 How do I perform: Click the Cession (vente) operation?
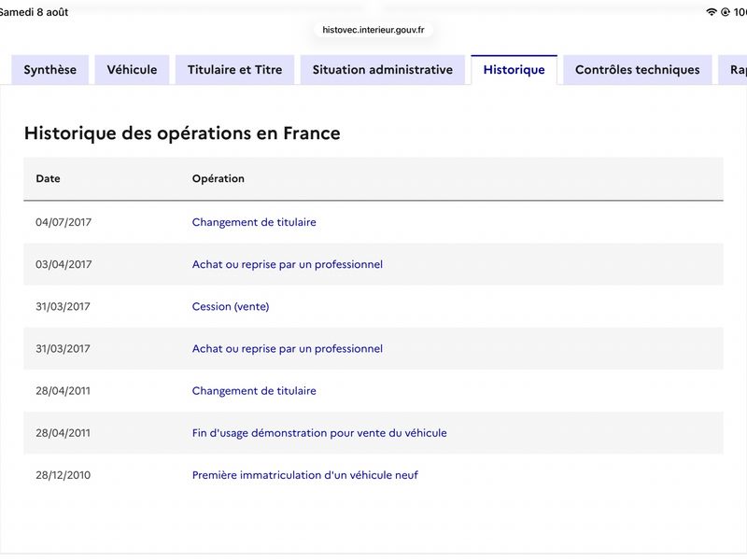click(231, 306)
